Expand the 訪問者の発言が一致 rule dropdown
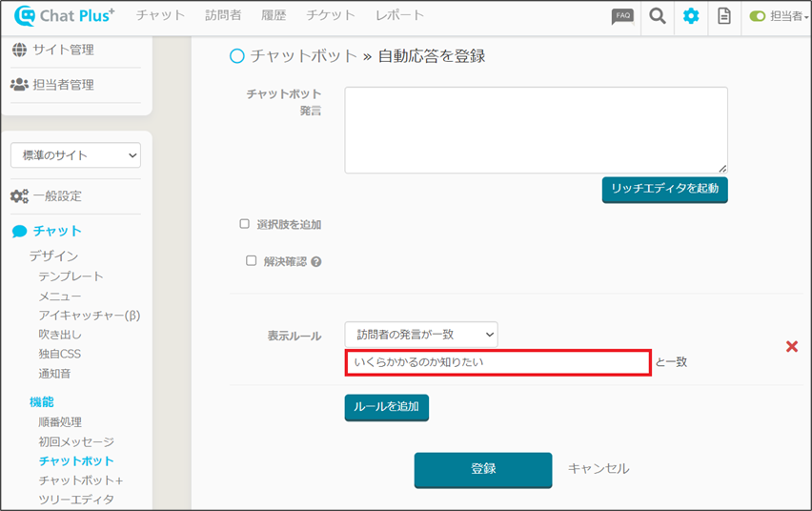This screenshot has width=812, height=511. [421, 334]
